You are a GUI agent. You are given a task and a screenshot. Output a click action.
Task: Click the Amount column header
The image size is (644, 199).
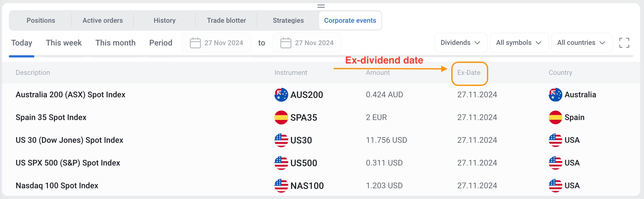click(378, 73)
